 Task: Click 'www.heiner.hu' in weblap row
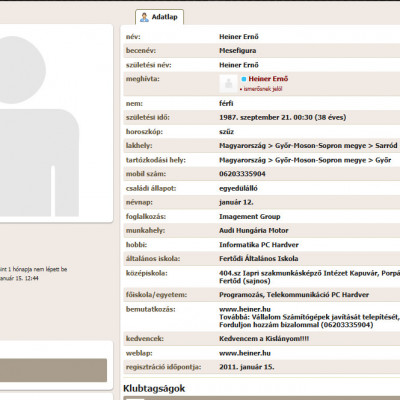245,353
